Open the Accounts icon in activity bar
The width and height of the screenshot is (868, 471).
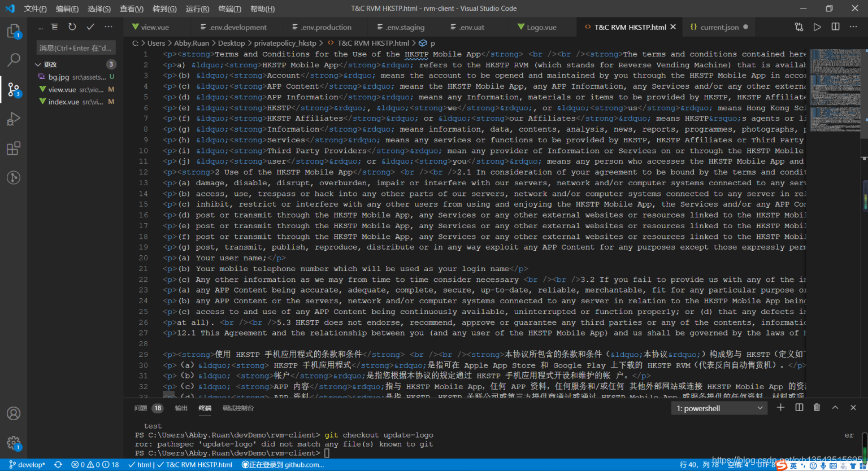coord(13,413)
